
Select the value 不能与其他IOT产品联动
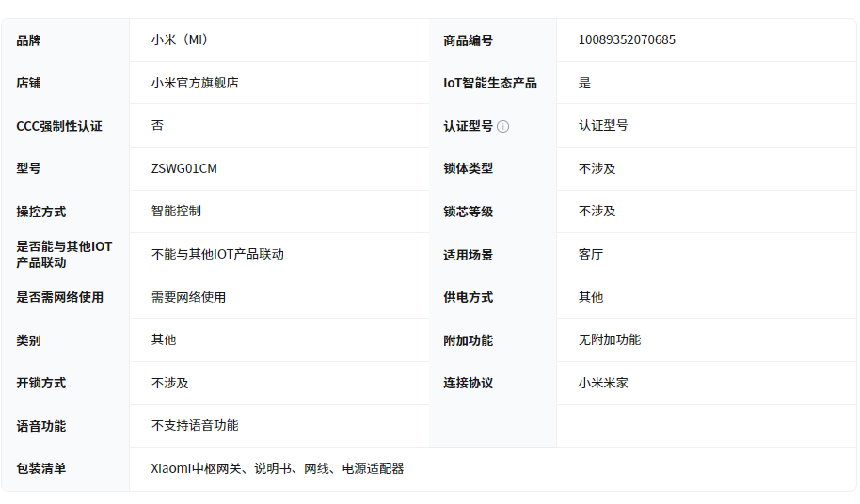[217, 254]
